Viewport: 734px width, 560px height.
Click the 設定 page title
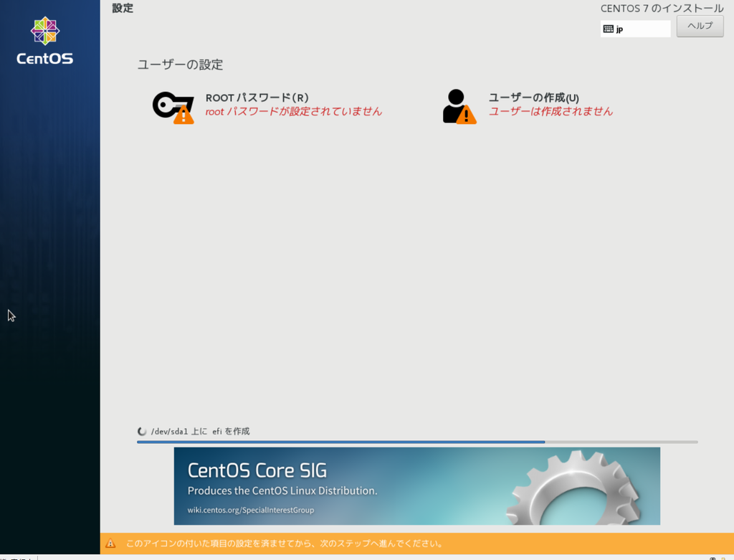pos(123,9)
